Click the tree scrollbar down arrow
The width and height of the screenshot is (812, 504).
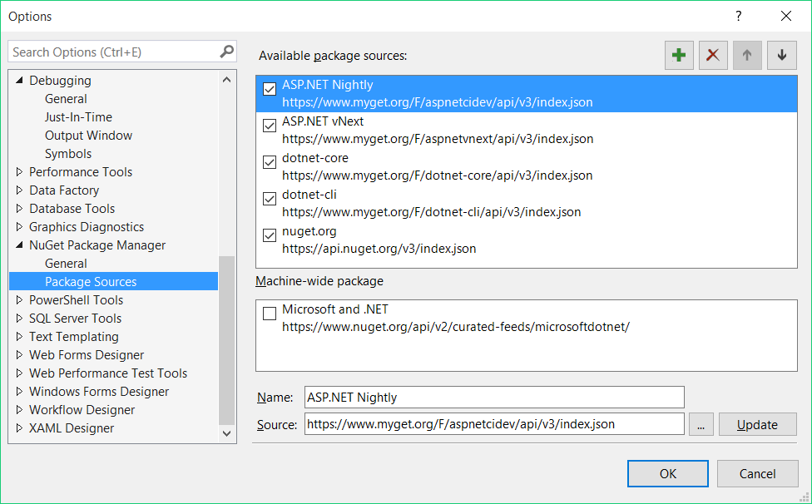(227, 433)
